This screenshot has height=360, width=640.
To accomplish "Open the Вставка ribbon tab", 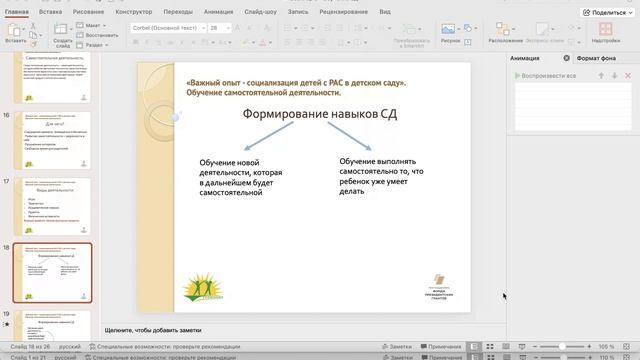I will 51,12.
